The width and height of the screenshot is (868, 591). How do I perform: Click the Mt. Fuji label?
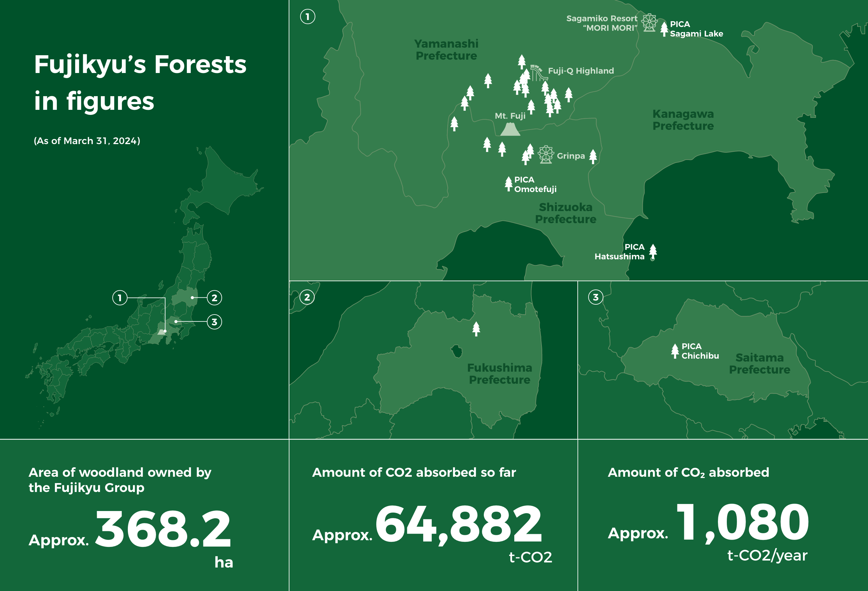click(x=510, y=116)
